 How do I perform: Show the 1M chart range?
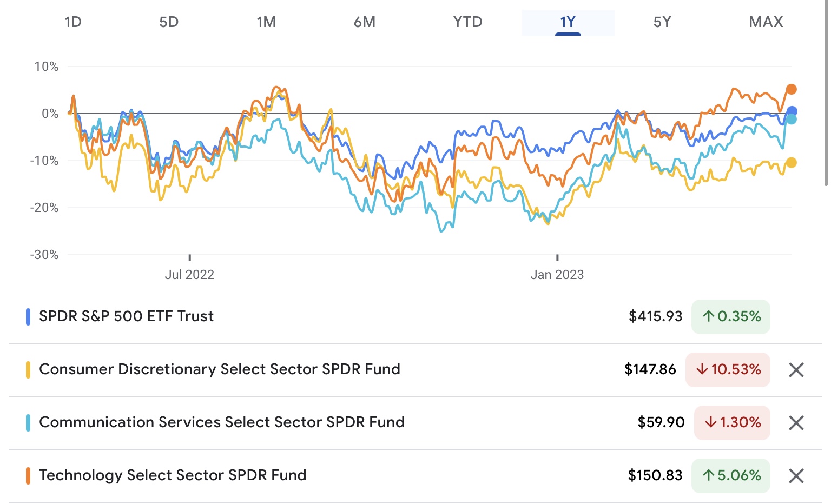[266, 22]
